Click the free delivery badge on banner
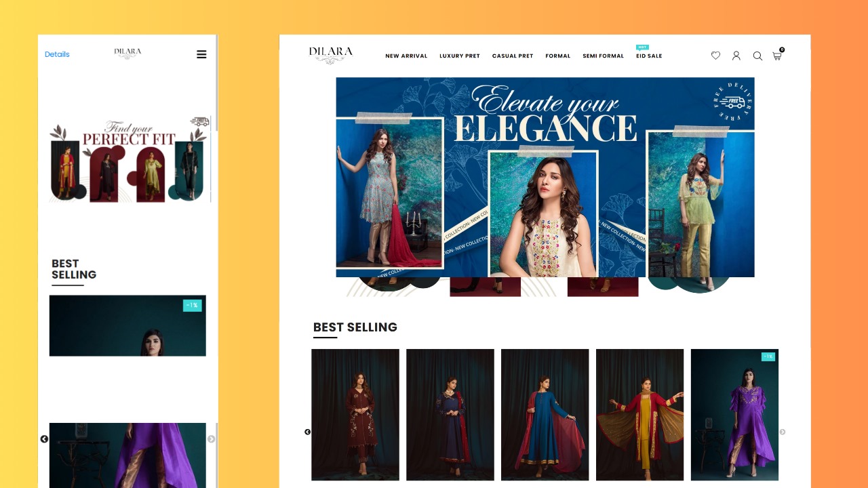The image size is (868, 488). 732,102
